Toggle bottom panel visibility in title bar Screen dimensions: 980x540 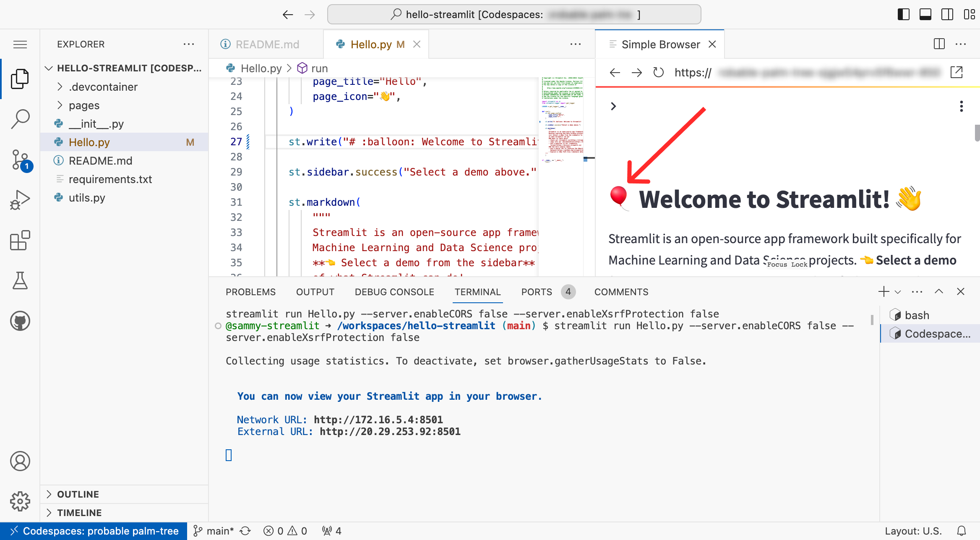click(925, 14)
